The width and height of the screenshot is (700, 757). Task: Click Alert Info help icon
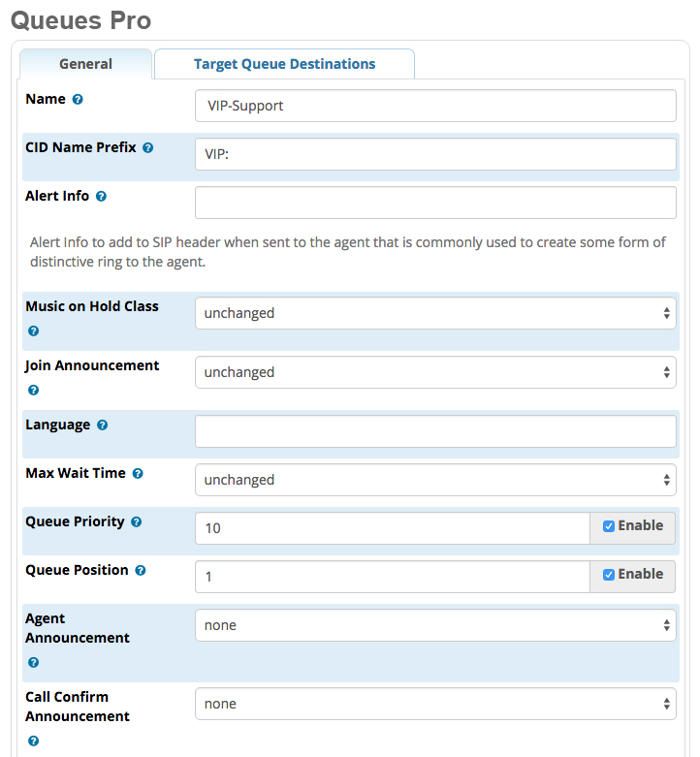pos(101,197)
